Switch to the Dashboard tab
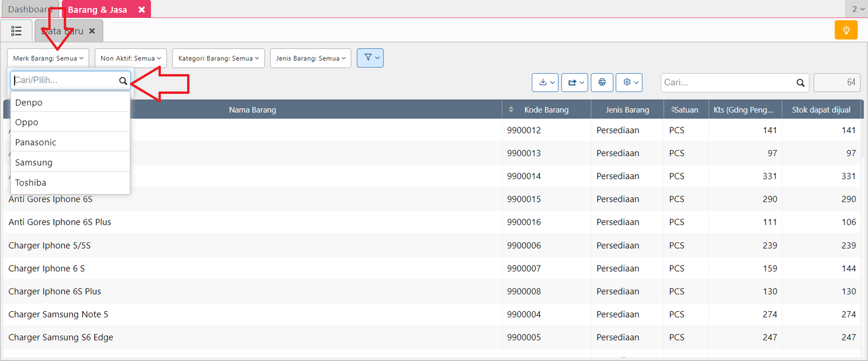The width and height of the screenshot is (868, 361). click(x=28, y=10)
